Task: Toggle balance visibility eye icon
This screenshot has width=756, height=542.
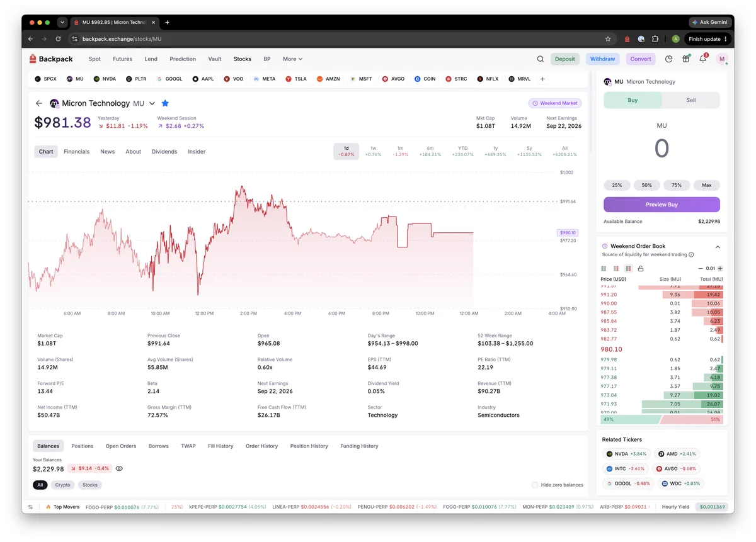Action: pos(119,468)
